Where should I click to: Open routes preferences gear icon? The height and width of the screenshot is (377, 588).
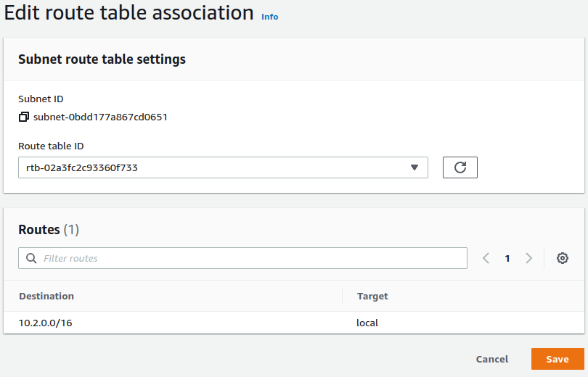click(562, 258)
